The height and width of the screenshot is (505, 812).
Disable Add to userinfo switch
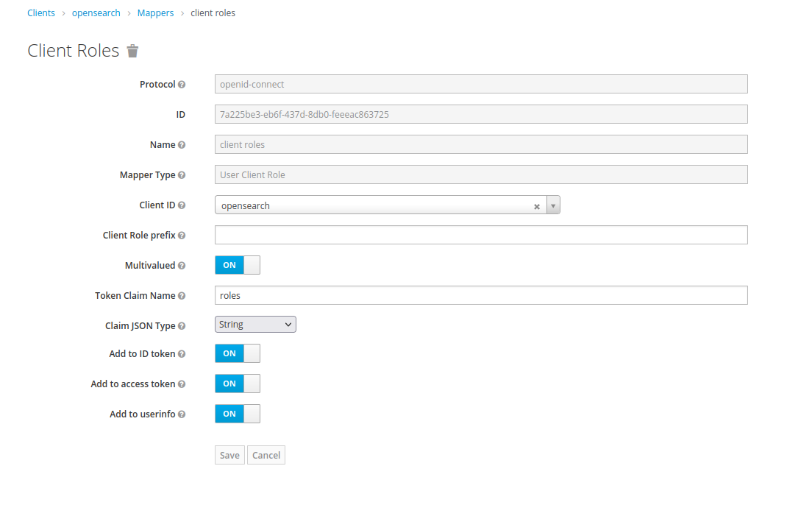[237, 414]
